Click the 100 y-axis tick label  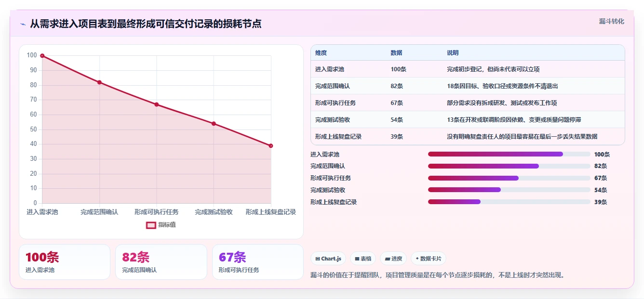pos(32,55)
